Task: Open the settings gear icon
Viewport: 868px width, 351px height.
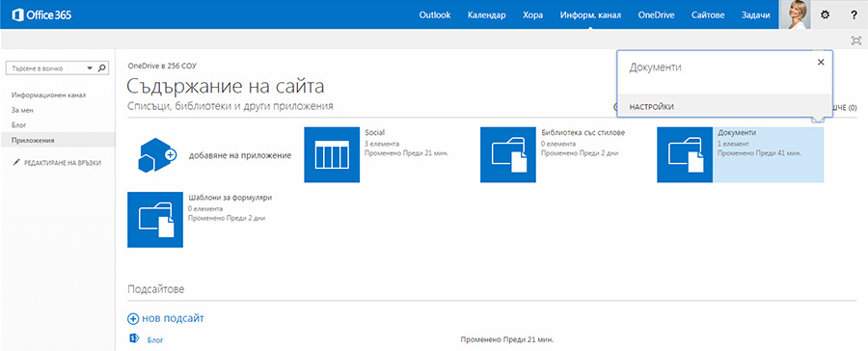Action: click(825, 15)
